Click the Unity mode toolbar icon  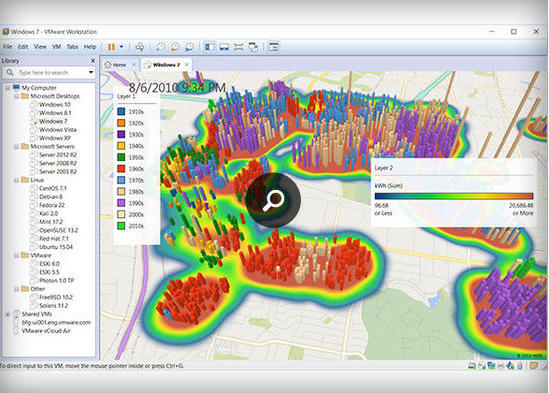[253, 47]
